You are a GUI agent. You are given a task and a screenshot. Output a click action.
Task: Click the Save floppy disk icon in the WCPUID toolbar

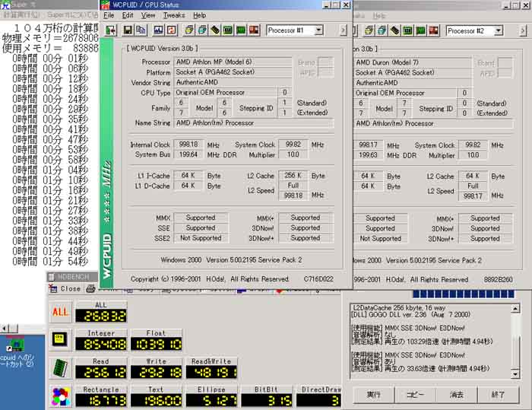[x=128, y=30]
